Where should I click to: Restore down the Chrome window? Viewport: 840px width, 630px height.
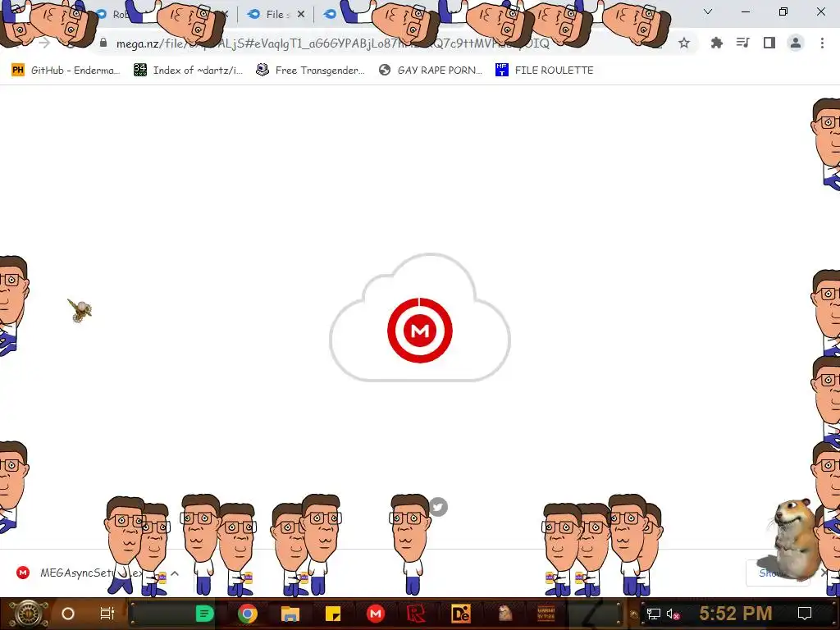(x=783, y=11)
